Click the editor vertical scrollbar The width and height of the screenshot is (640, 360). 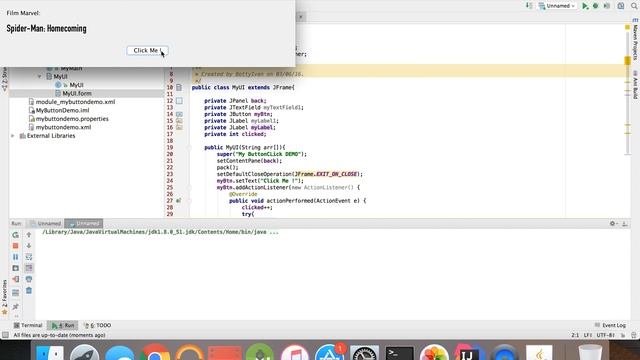627,94
